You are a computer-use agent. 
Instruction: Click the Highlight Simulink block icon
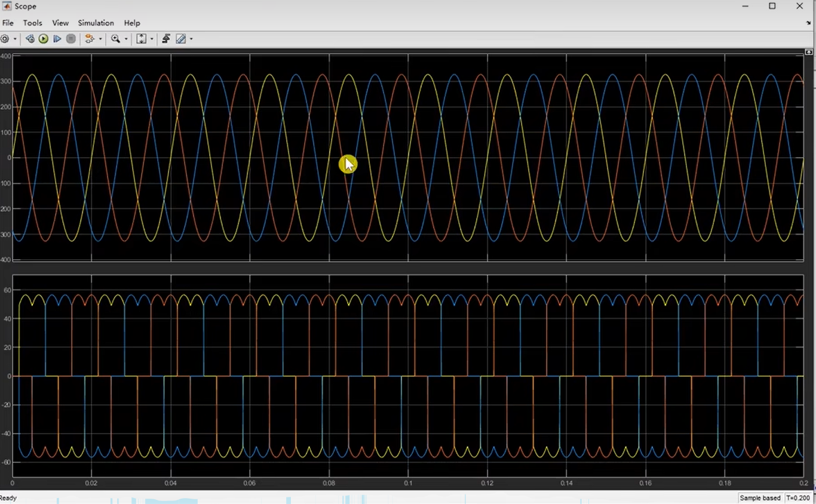coord(90,39)
